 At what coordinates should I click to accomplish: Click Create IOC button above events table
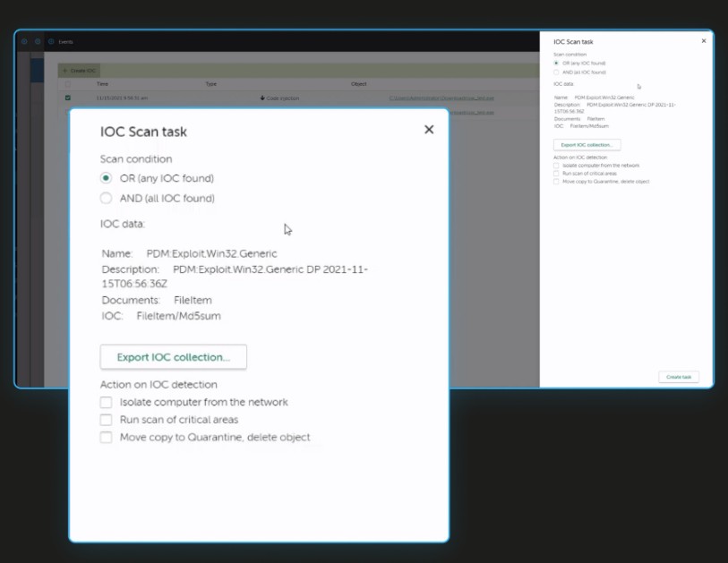point(79,70)
